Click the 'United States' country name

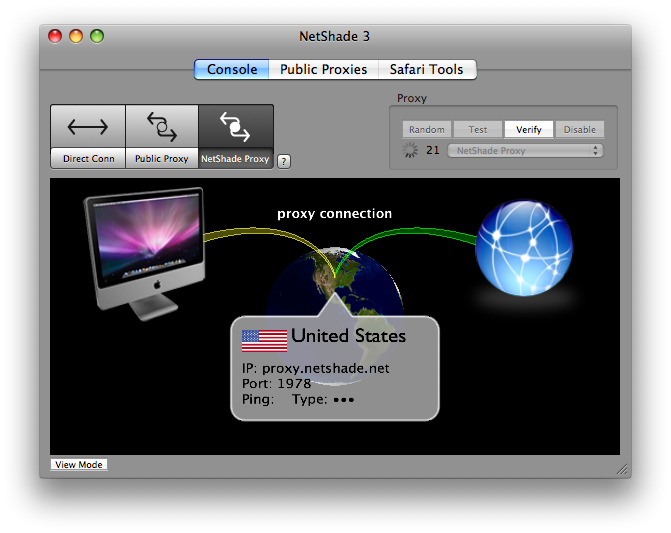tap(348, 336)
